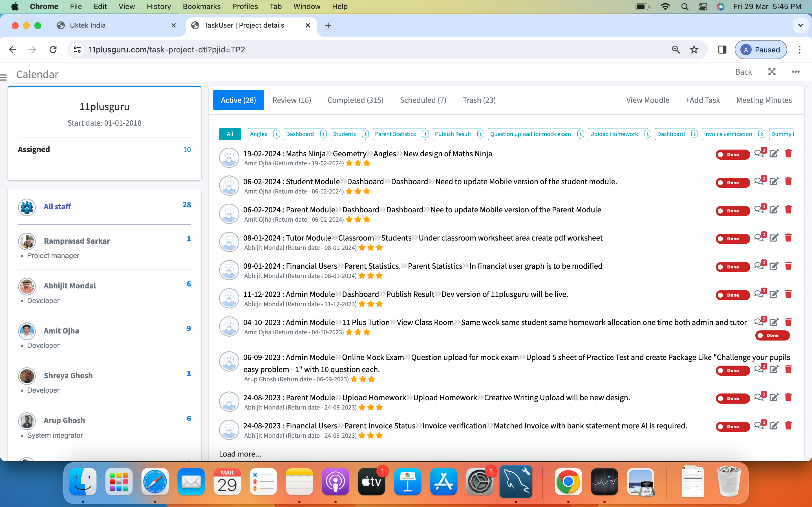The width and height of the screenshot is (812, 507).
Task: Toggle Done on Parent Statistics graph task
Action: (x=732, y=267)
